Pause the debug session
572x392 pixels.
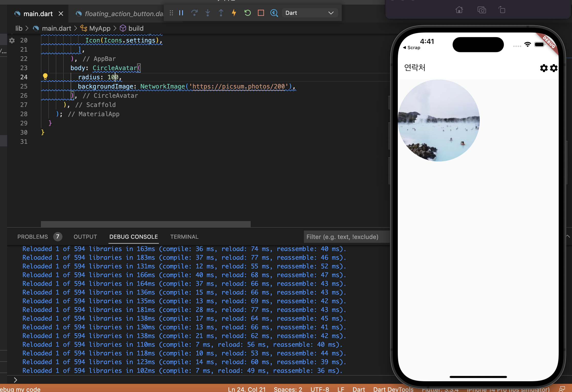pyautogui.click(x=181, y=13)
